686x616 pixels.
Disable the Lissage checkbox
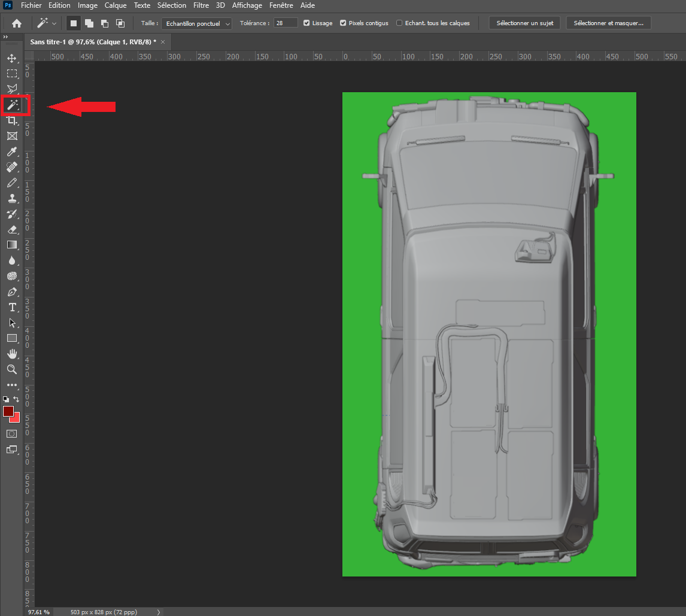click(x=306, y=23)
